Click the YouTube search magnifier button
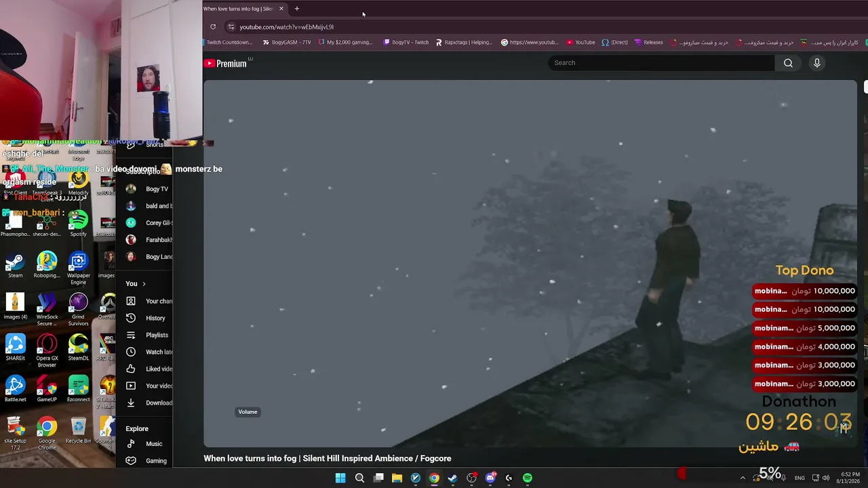 788,63
